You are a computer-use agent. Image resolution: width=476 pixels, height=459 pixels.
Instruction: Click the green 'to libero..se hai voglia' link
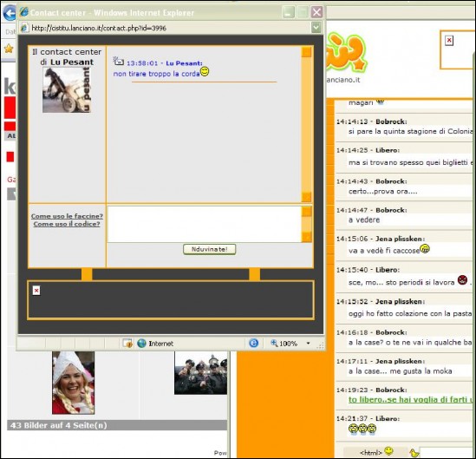(x=410, y=399)
